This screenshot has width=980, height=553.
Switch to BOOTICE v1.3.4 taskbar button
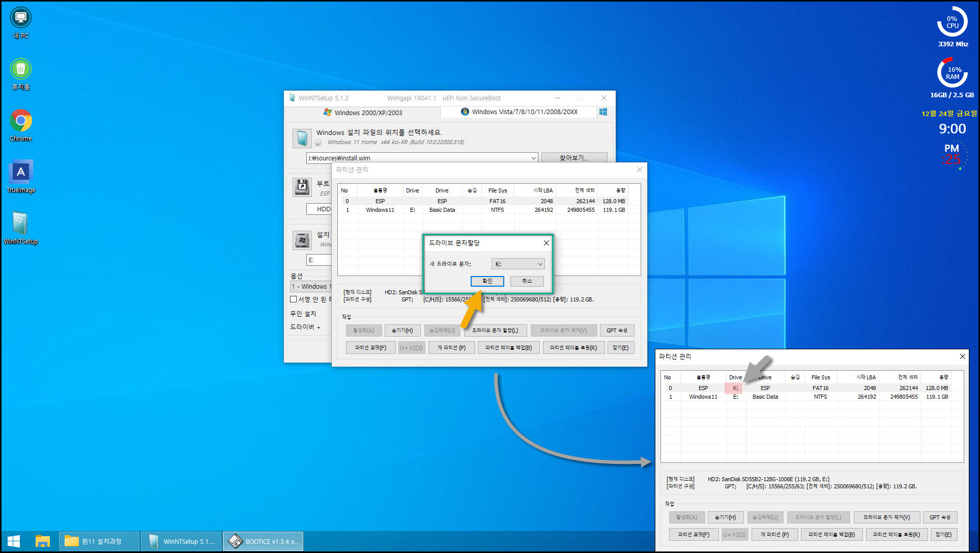click(263, 541)
